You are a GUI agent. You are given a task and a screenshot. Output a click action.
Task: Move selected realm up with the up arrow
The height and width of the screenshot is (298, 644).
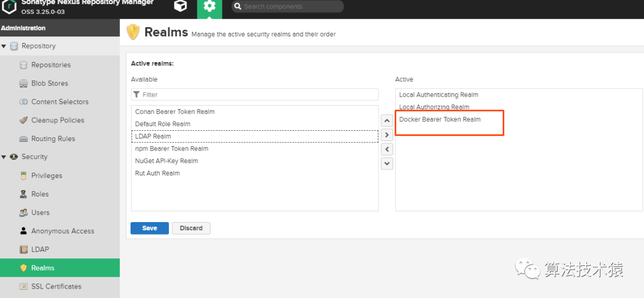[x=387, y=121]
